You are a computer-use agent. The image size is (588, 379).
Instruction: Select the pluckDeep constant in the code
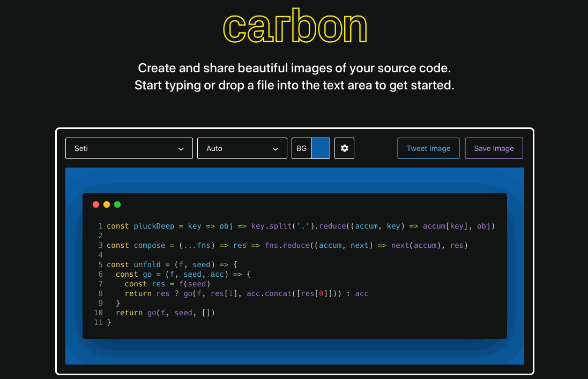(x=154, y=226)
